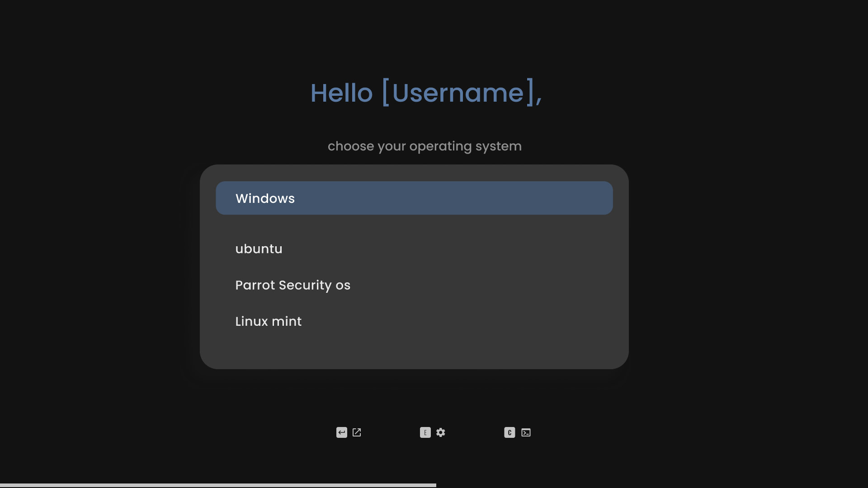Click the C key hint icon

[x=509, y=432]
